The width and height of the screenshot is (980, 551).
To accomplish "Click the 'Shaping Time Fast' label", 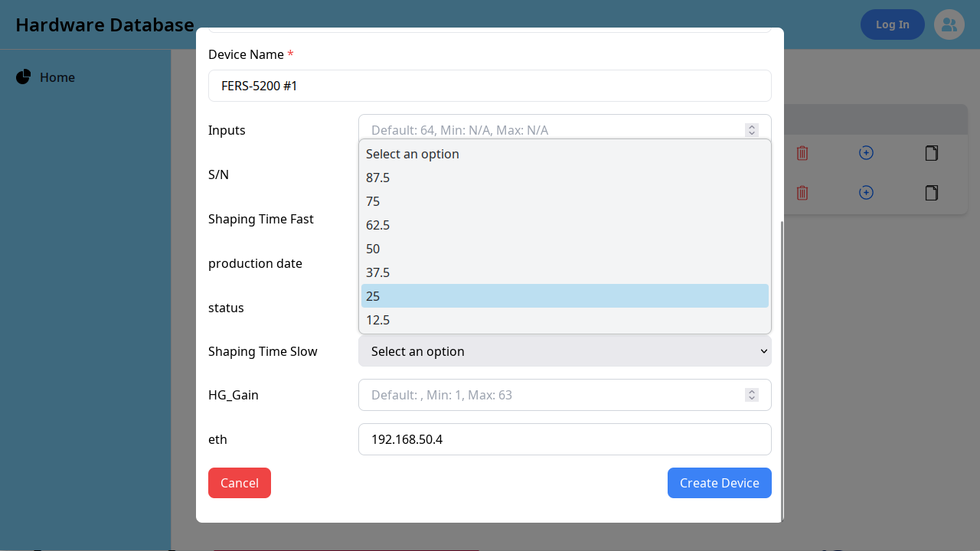I will coord(261,219).
